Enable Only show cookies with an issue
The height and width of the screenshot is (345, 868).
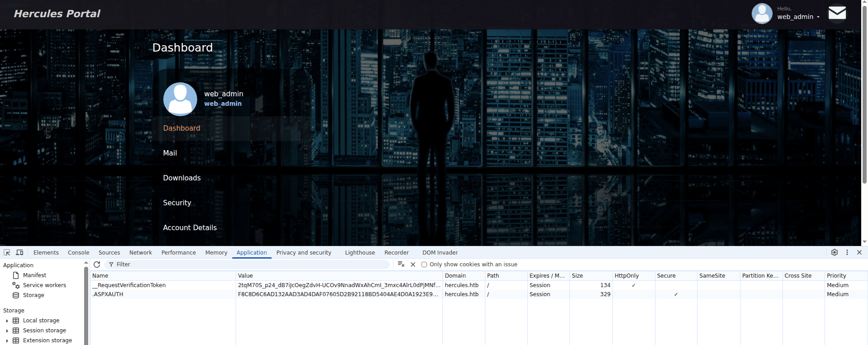point(424,265)
